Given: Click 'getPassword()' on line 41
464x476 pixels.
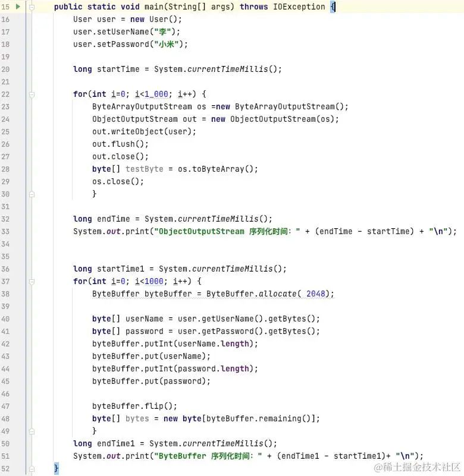Looking at the screenshot, I should point(232,331).
